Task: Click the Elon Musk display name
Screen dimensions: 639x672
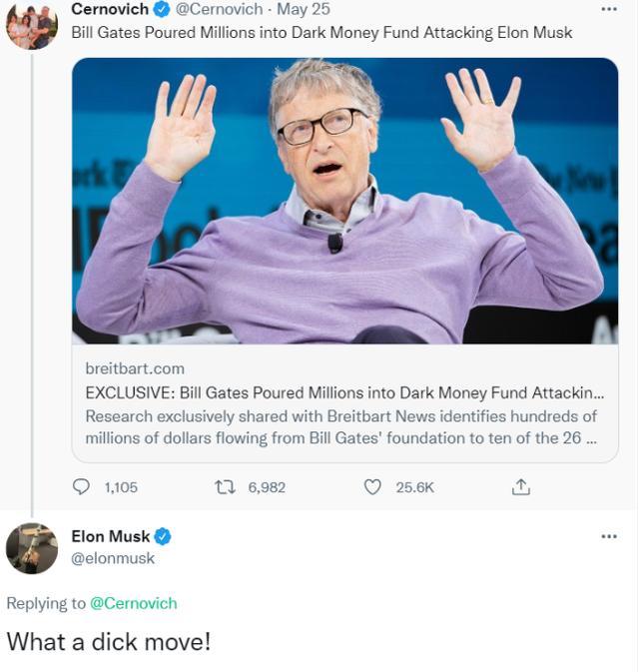Action: [110, 536]
